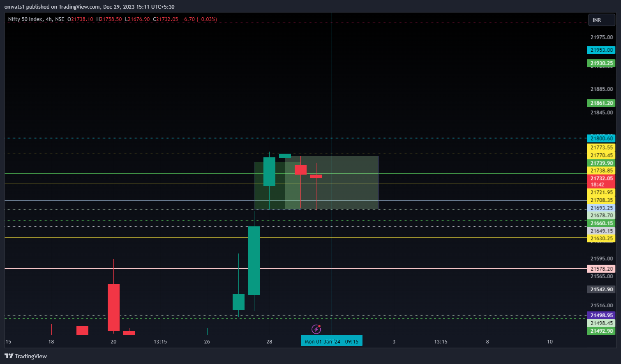Click the 18:42 bar countdown label
Viewport: 621px width, 364px height.
pos(597,185)
